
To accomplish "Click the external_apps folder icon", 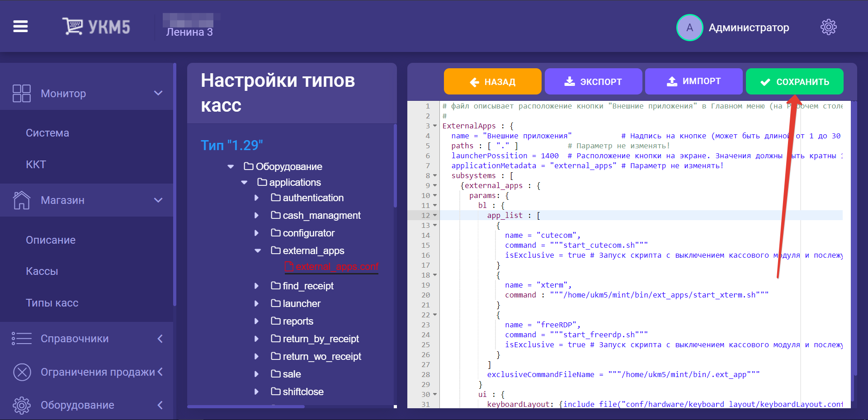I will point(276,250).
